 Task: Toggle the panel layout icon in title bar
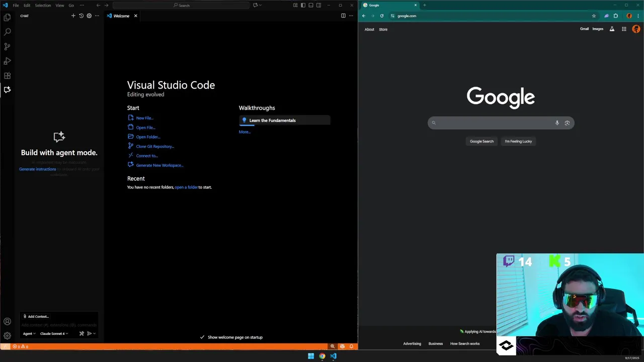(311, 5)
